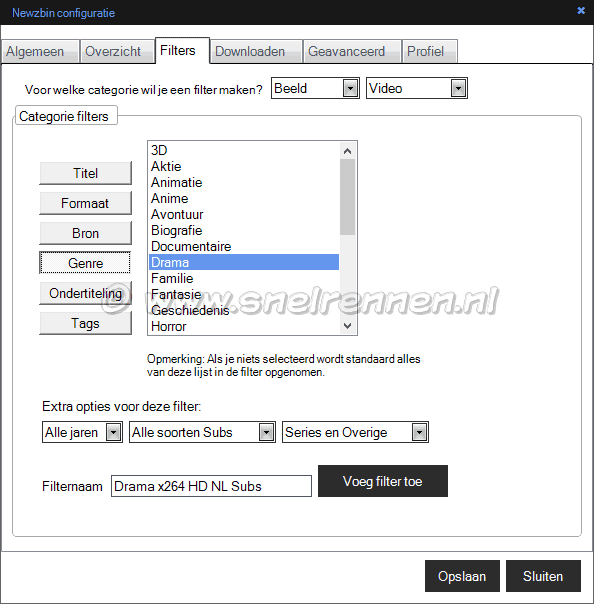Click the Genre filter button

(x=85, y=263)
